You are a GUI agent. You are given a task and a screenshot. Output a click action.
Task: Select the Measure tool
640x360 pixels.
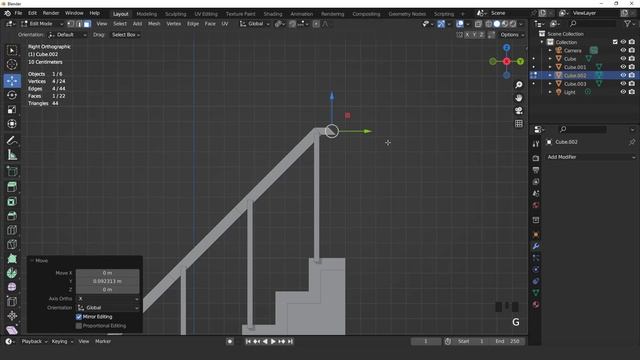12,155
